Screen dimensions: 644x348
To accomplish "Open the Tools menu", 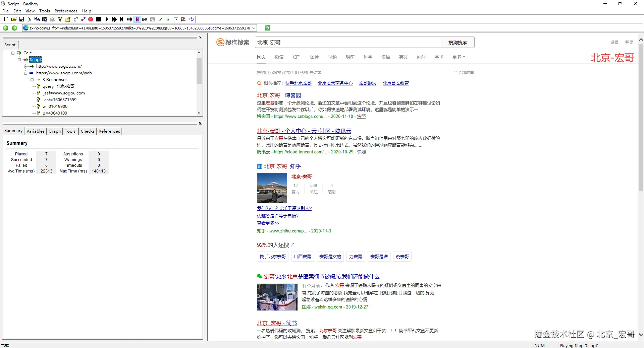I will (45, 11).
